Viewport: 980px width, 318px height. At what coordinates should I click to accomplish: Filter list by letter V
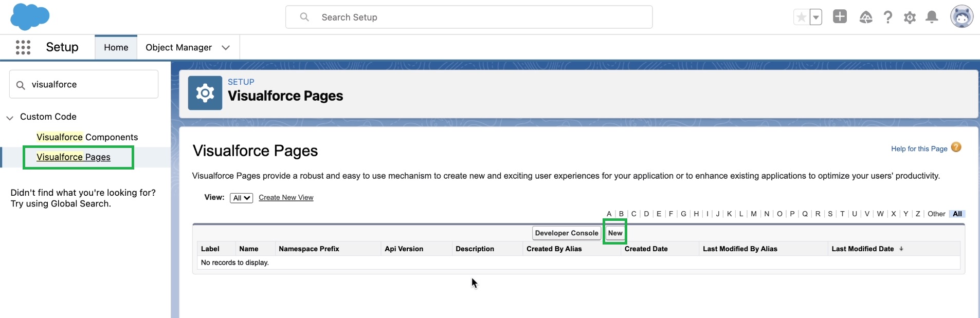[x=867, y=214]
